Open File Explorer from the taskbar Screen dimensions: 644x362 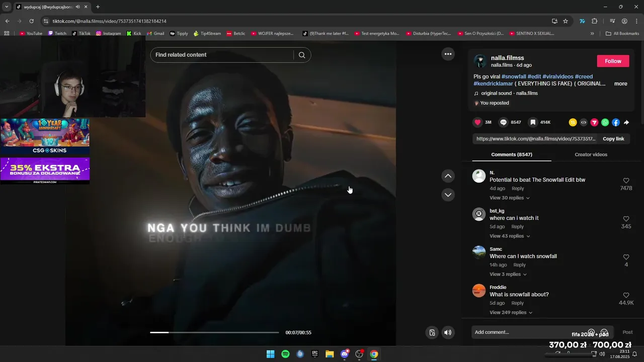330,354
